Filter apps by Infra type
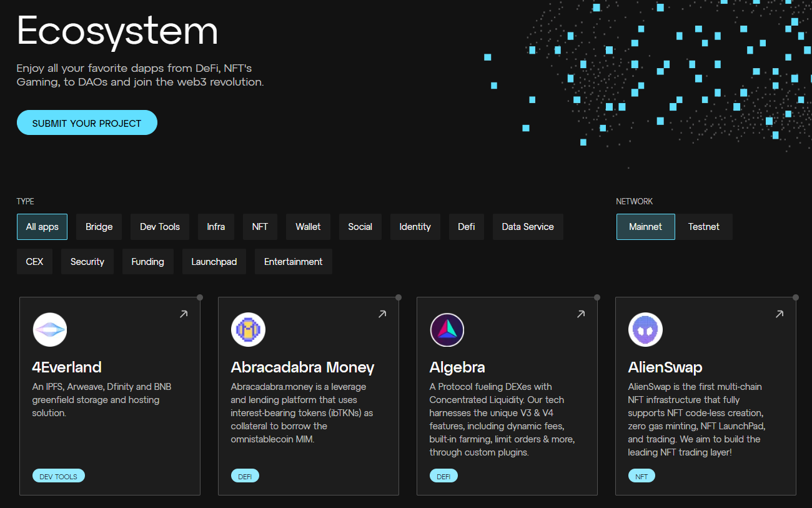 point(216,227)
